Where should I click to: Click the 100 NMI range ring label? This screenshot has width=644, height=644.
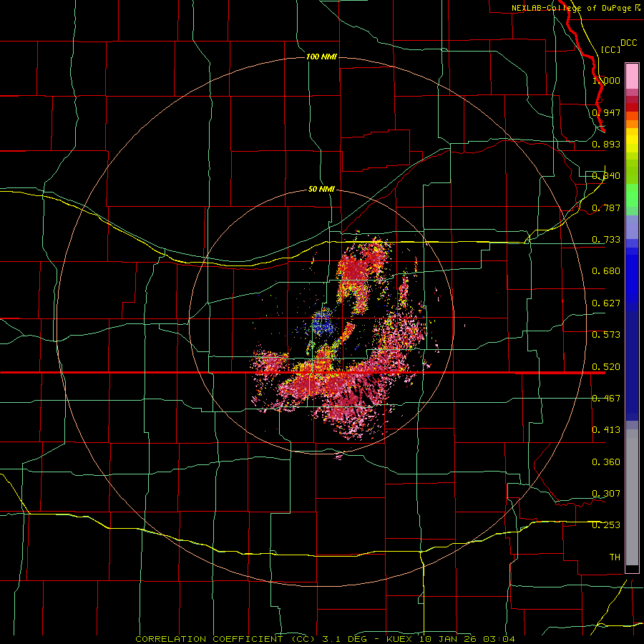click(321, 57)
